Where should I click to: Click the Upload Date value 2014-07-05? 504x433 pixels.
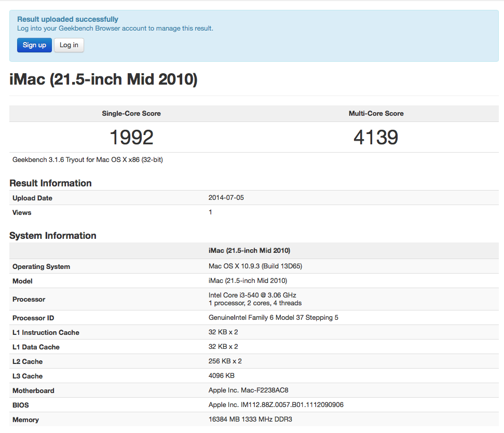point(226,198)
